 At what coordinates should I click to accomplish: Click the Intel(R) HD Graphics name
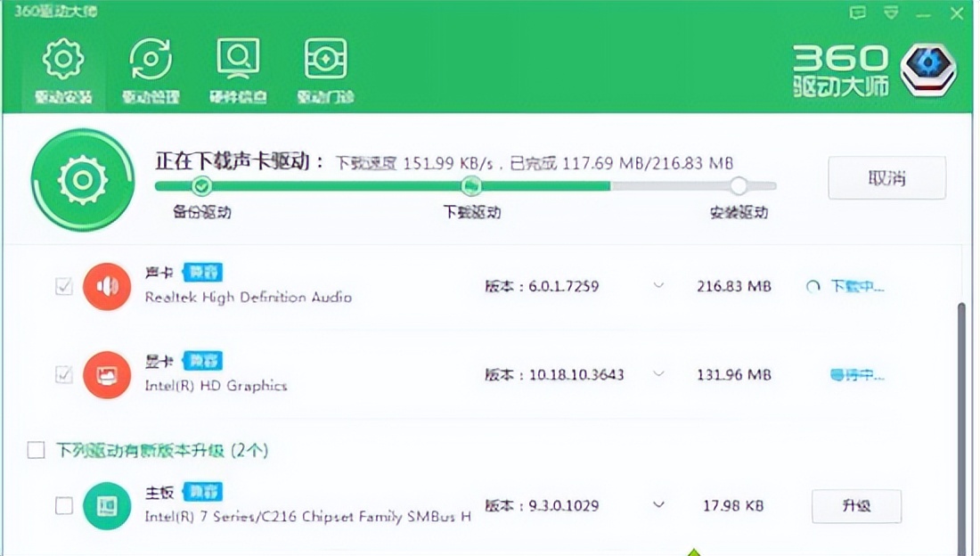[x=216, y=385]
